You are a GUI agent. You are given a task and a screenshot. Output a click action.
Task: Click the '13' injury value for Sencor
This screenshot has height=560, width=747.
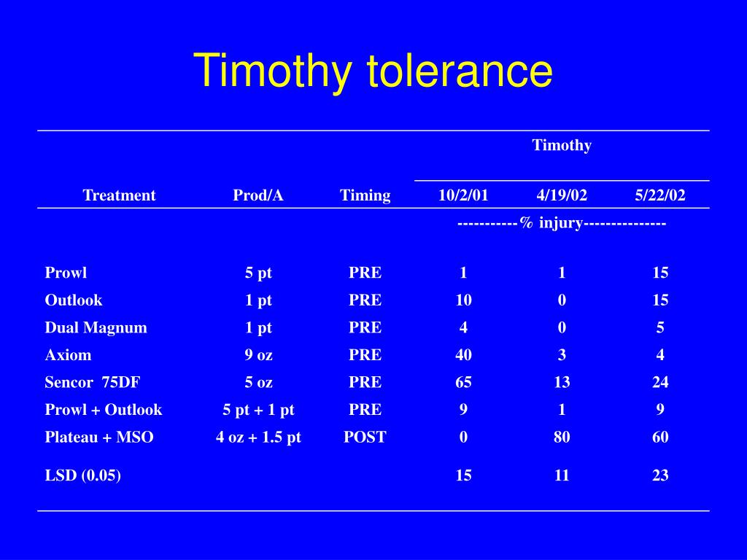click(x=562, y=382)
